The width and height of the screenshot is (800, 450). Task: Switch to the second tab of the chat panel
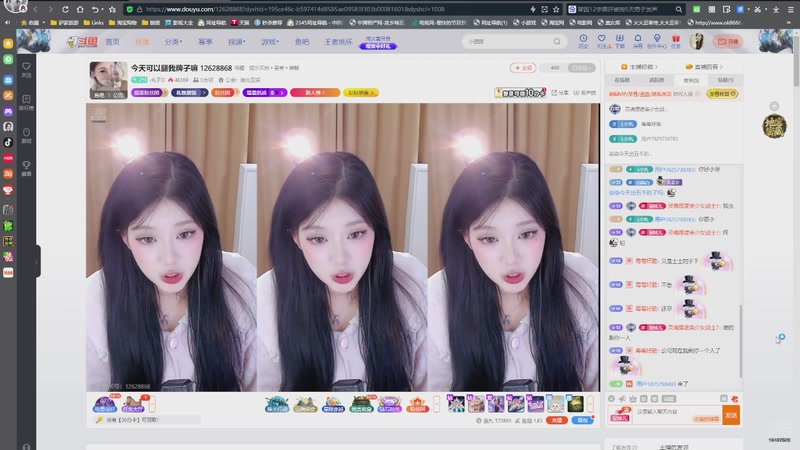[x=657, y=80]
